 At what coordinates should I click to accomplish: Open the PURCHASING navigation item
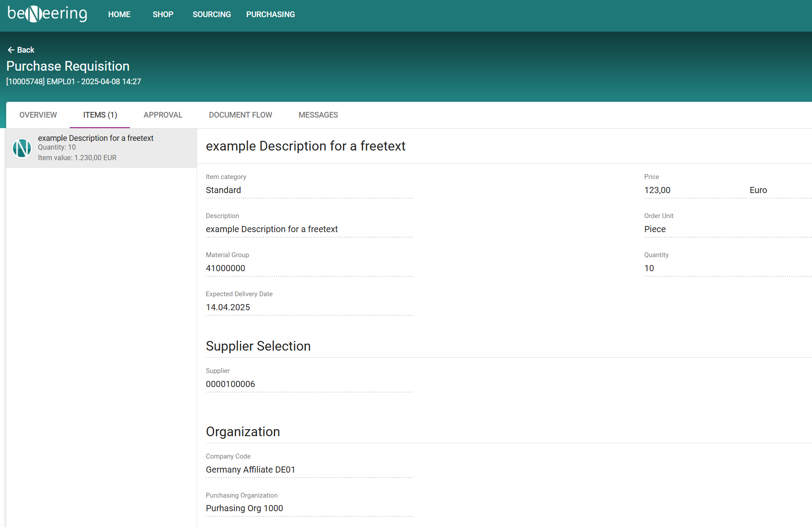click(x=270, y=14)
